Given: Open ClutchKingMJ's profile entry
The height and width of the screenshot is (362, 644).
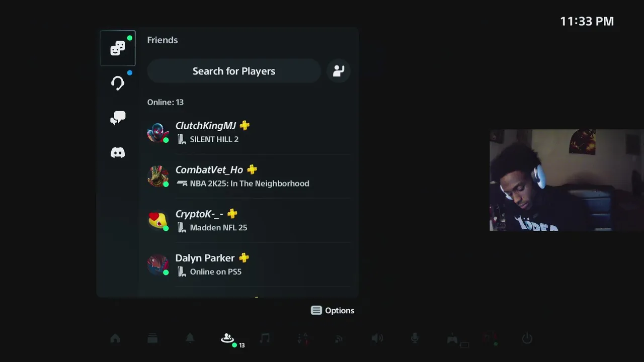Looking at the screenshot, I should tap(249, 132).
